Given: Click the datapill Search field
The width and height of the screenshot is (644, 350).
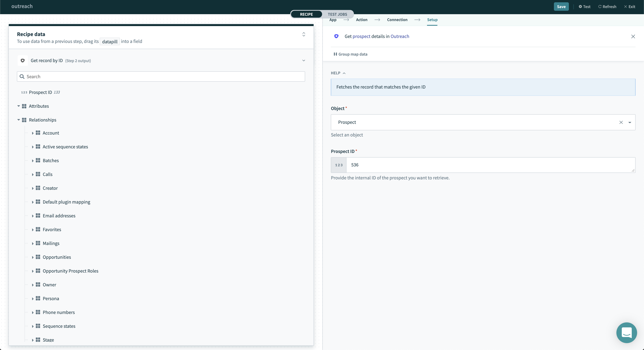Looking at the screenshot, I should (x=161, y=76).
